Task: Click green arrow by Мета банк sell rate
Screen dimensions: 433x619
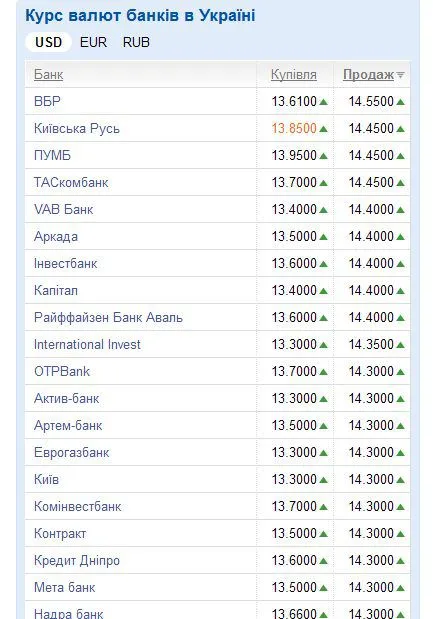Action: (x=400, y=588)
